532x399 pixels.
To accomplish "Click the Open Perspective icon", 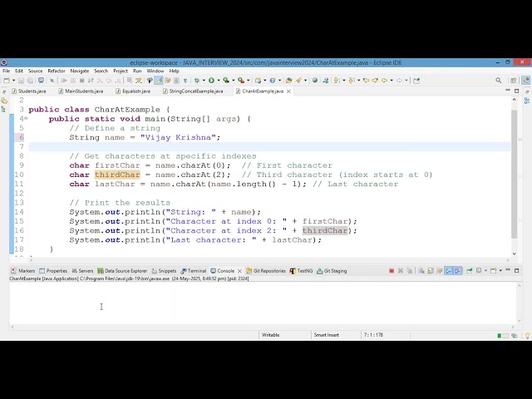I will pos(514,81).
